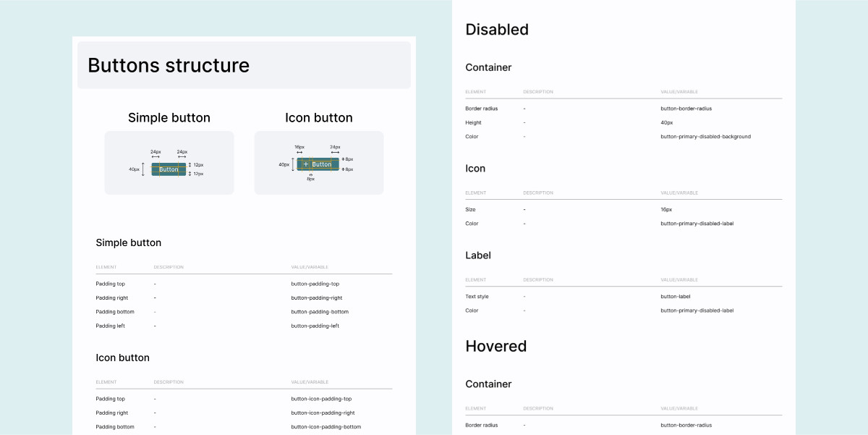The width and height of the screenshot is (868, 435).
Task: Click the "Container" heading under Disabled
Action: click(x=488, y=67)
